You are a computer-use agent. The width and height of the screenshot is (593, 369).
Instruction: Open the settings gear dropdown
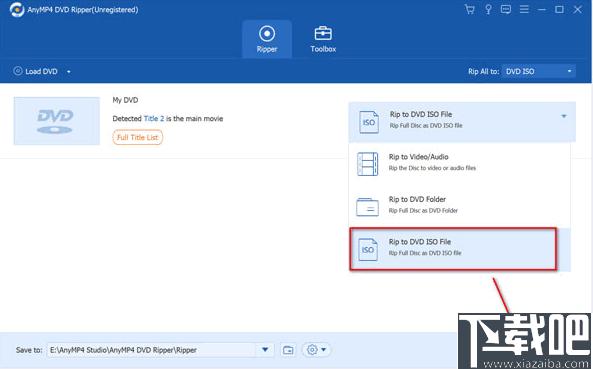(317, 350)
